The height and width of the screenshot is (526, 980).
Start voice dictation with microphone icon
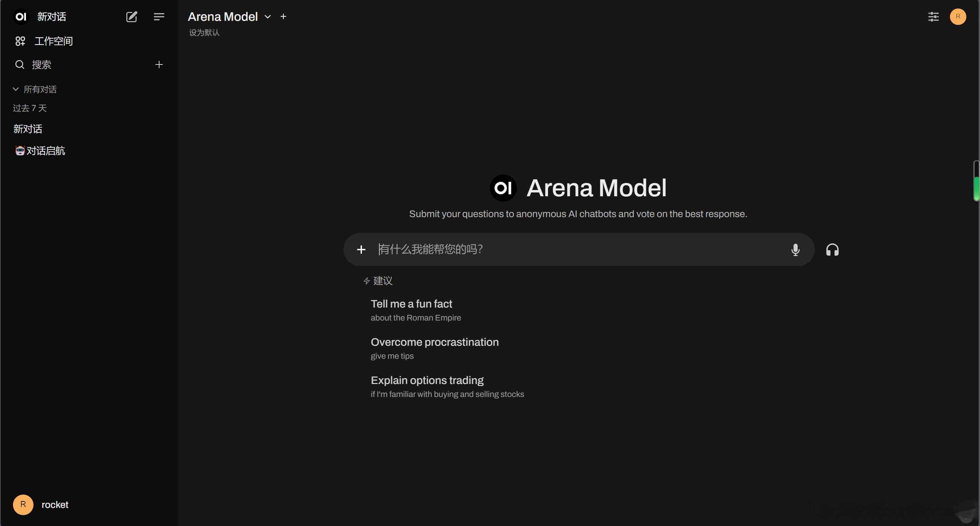coord(795,250)
